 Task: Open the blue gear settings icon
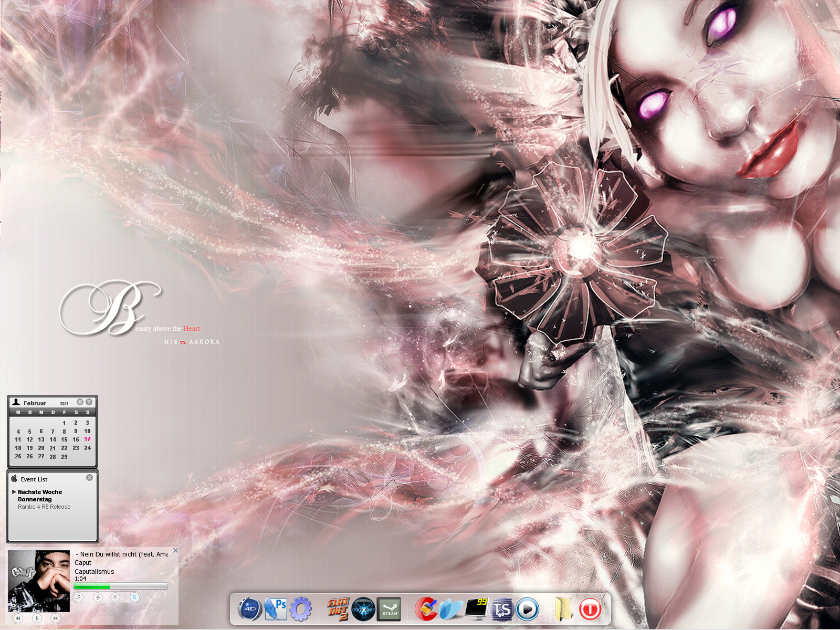[301, 609]
